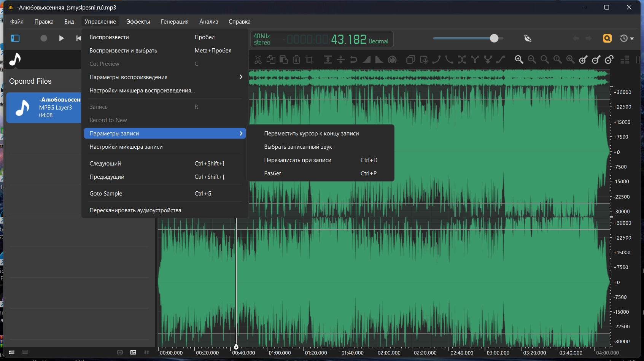Click the Crop tool icon
This screenshot has height=361, width=644.
[x=309, y=60]
